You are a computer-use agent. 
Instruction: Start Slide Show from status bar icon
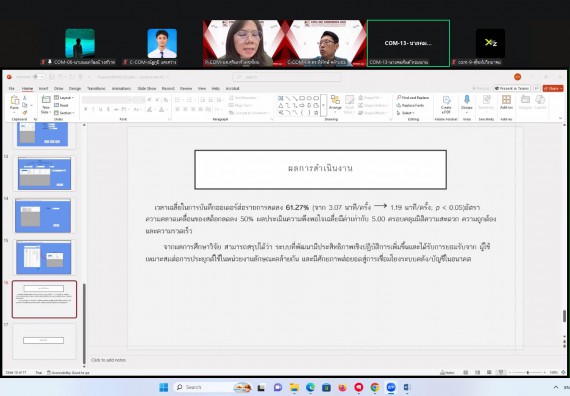pos(501,372)
